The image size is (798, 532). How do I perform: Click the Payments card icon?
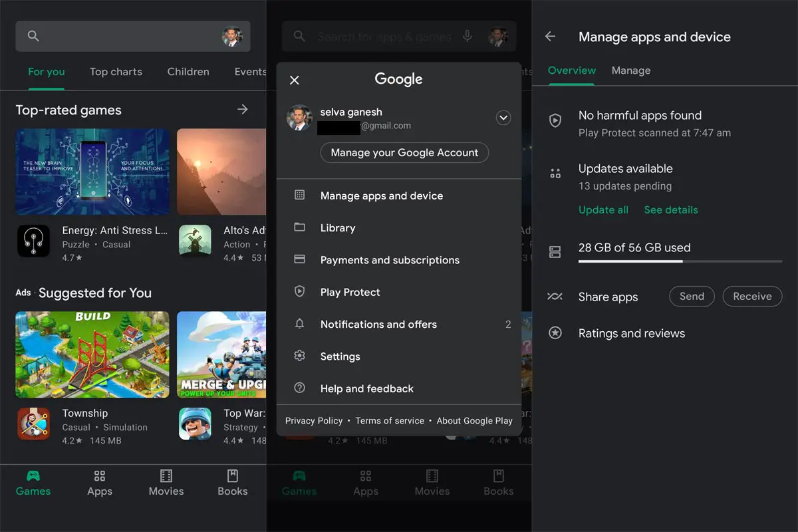299,259
